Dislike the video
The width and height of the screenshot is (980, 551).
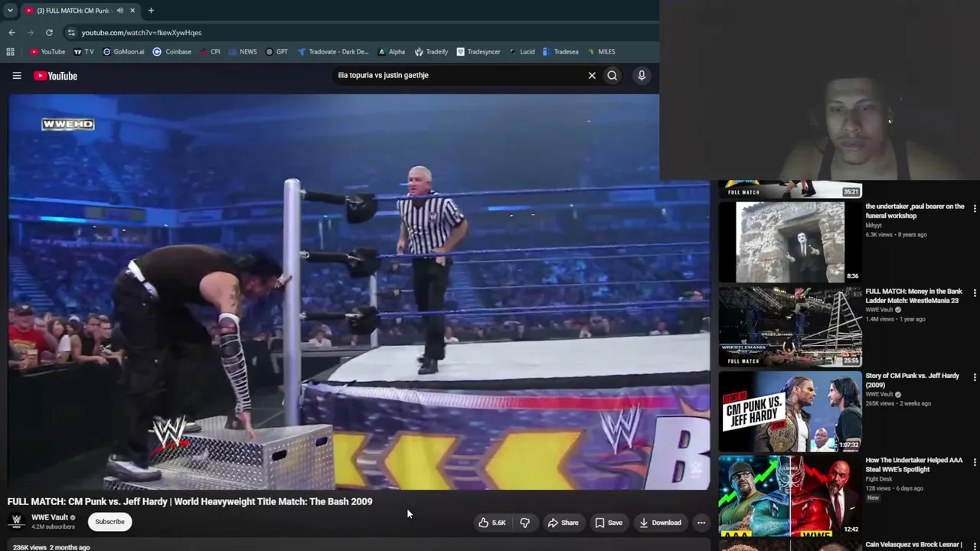525,523
